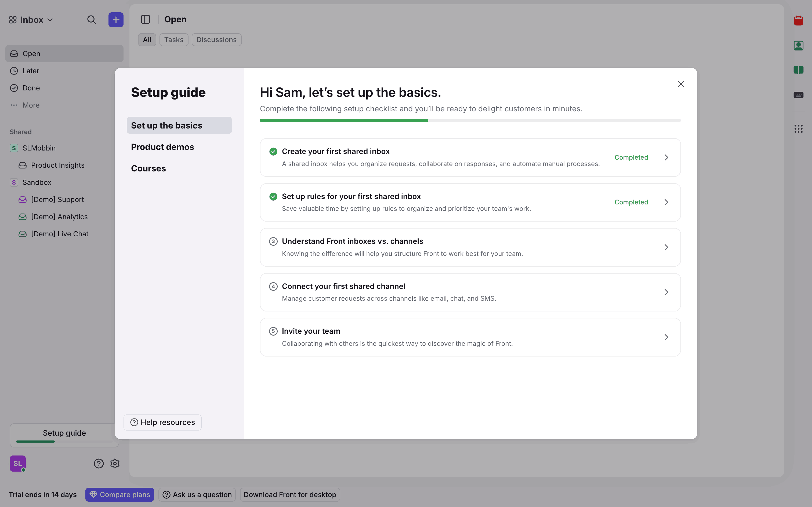Click the Compare plans button

120,495
